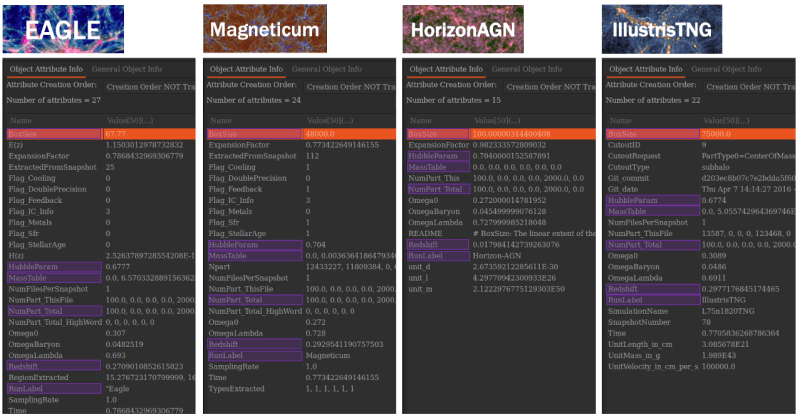The image size is (800, 417).
Task: Click Flag_DoublePrecision row in EAGLE panel
Action: click(x=101, y=189)
